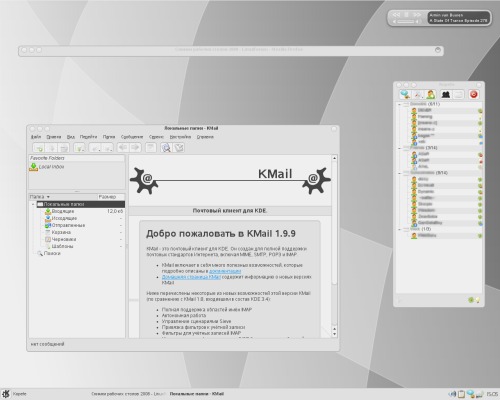
Task: Click the 15:05 clock in the taskbar
Action: point(492,394)
